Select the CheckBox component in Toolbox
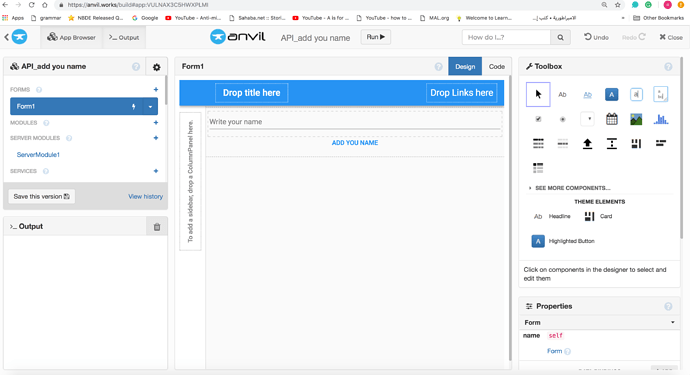The width and height of the screenshot is (690, 375). (538, 119)
